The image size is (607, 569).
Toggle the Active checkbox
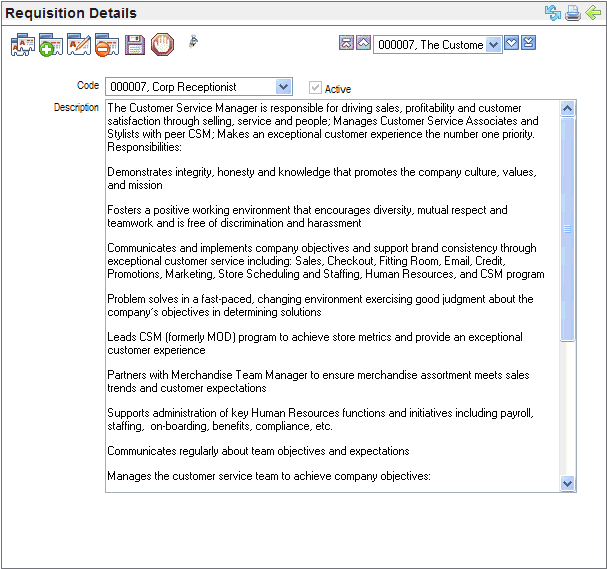pyautogui.click(x=315, y=88)
